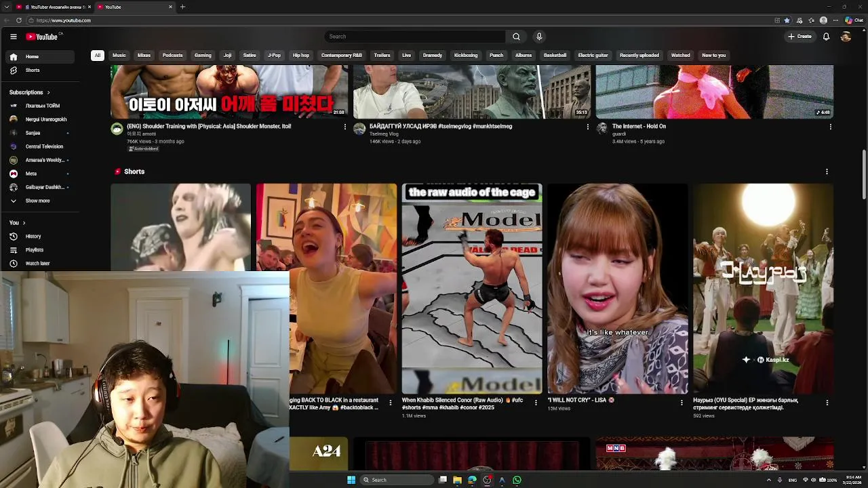Open options for The Internet - Hold On

tap(830, 127)
